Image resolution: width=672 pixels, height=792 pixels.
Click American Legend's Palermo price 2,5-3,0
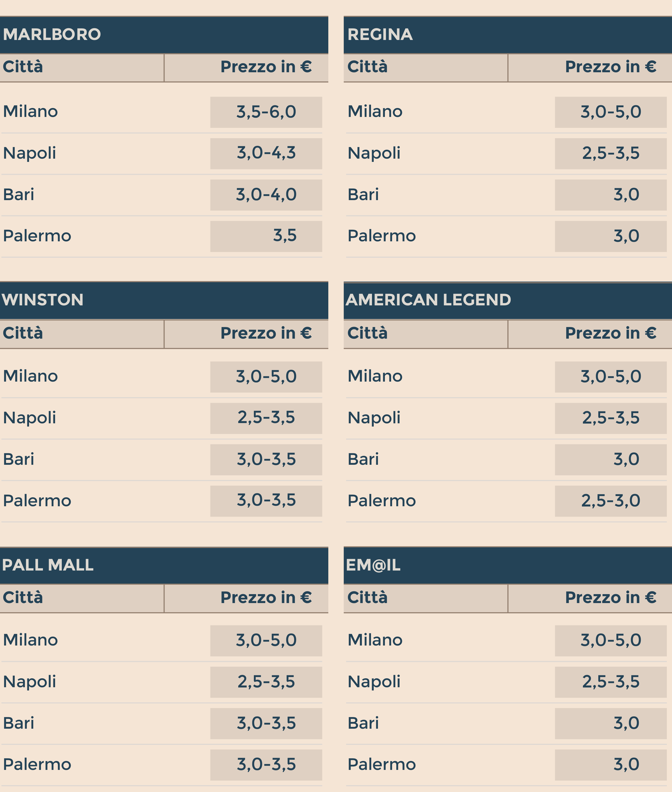(x=610, y=501)
